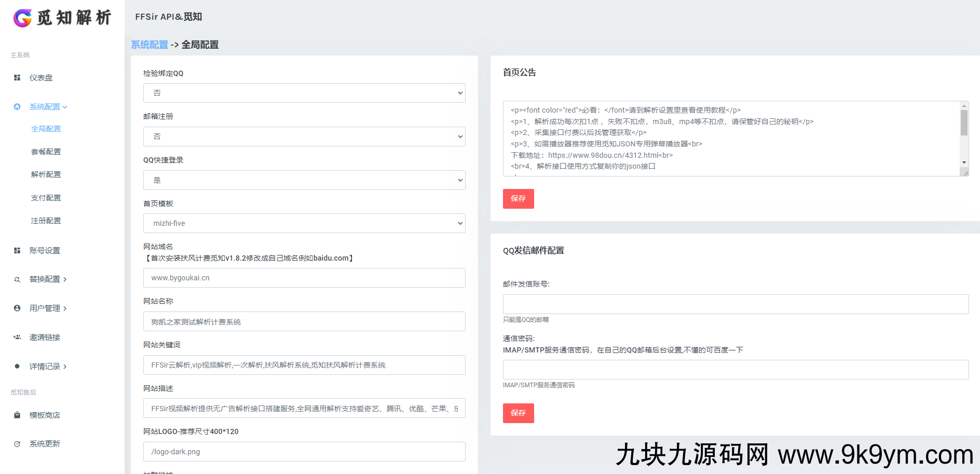Select the 账号设置 icon
Screen dimensions: 980x474
click(17, 250)
